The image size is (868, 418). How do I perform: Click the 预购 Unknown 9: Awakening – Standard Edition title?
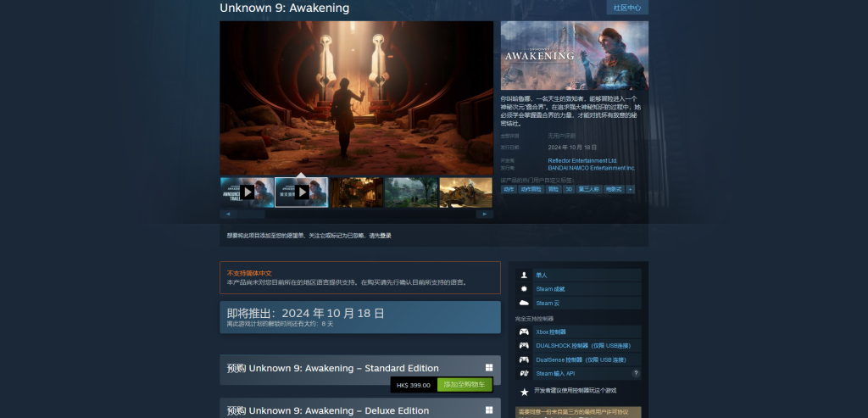click(332, 369)
